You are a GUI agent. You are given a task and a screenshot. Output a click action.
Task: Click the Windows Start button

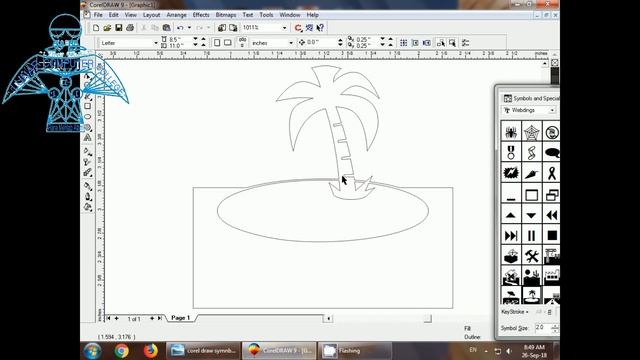pos(92,351)
